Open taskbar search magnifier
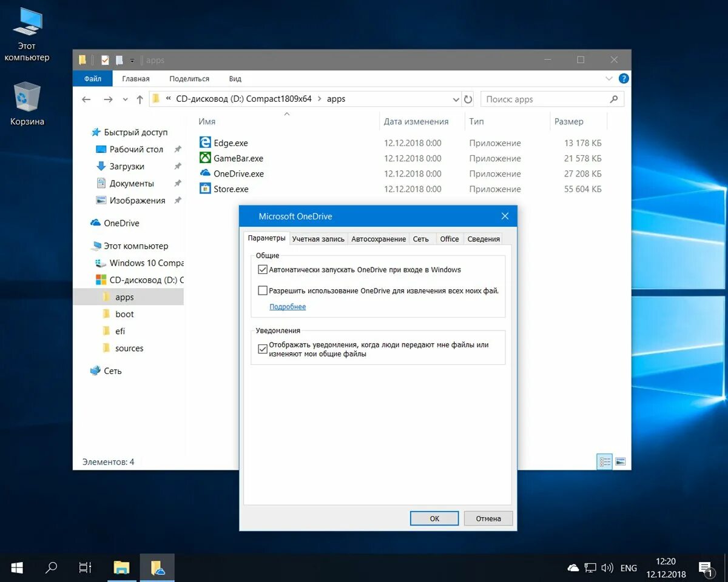728x582 pixels. click(x=52, y=567)
